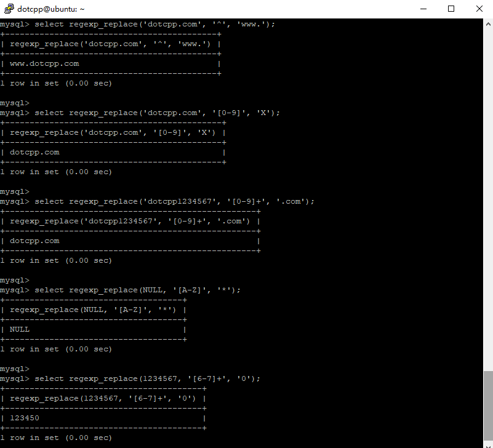Click 'dotcpp.com' result under '[0-9]' header
493x448 pixels.
(34, 153)
